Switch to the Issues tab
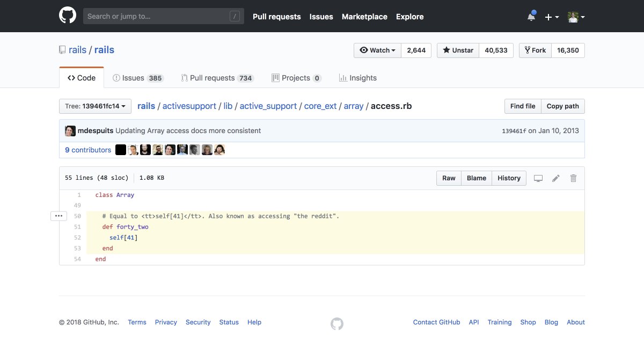Image resolution: width=644 pixels, height=358 pixels. tap(138, 78)
